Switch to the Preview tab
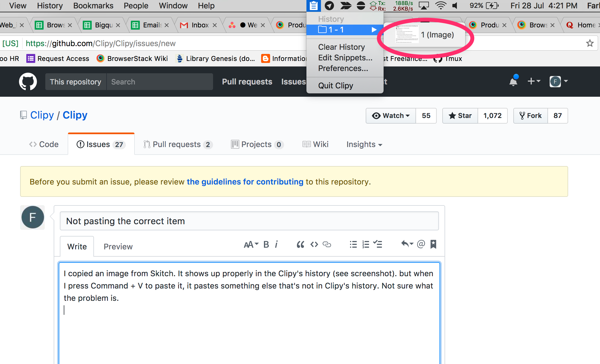Viewport: 600px width, 364px height. (118, 247)
